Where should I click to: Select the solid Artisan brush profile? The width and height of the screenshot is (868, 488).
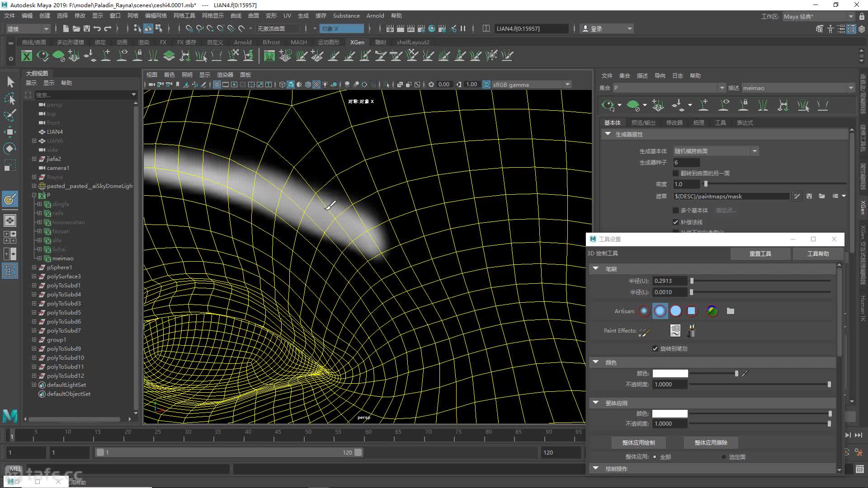(676, 311)
